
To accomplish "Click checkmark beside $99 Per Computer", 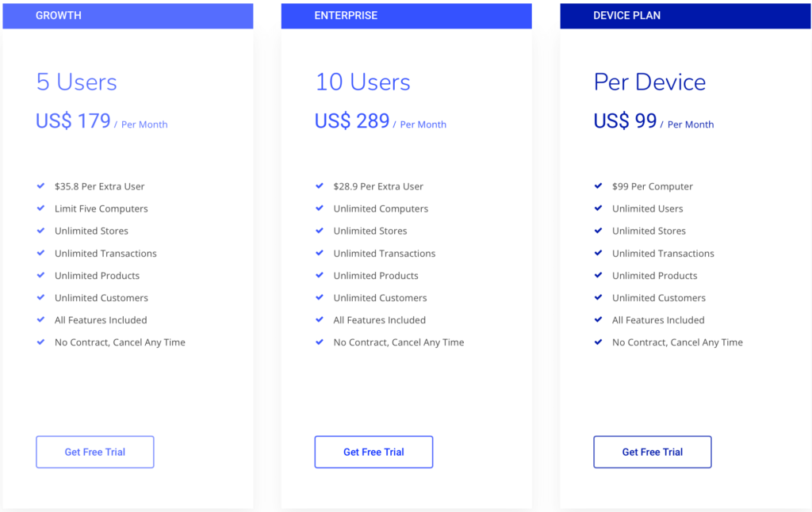I will tap(598, 185).
